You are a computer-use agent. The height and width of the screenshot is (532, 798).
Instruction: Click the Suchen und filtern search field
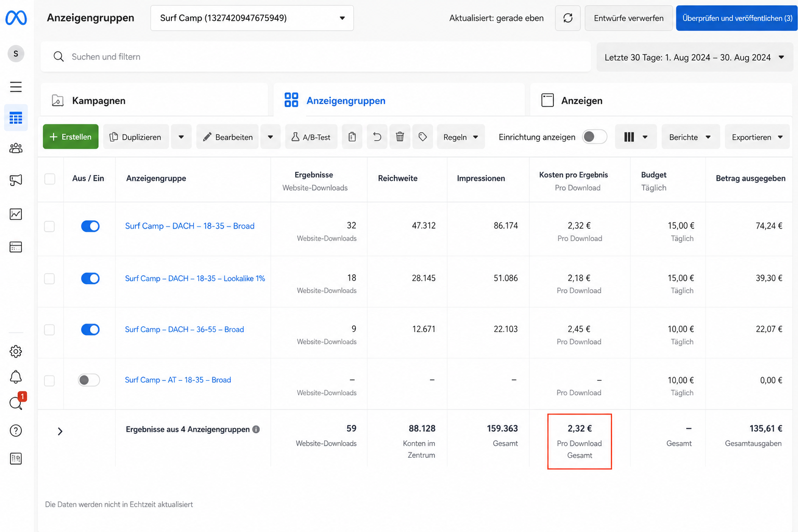[316, 57]
